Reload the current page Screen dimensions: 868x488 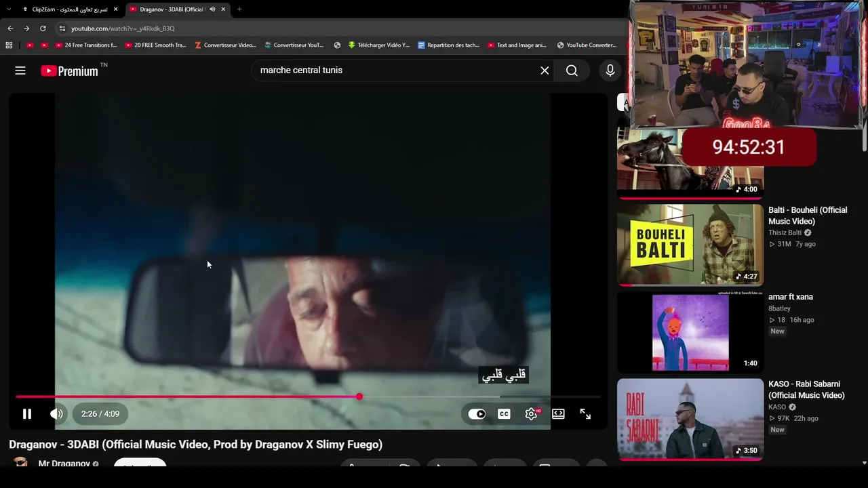[x=43, y=28]
